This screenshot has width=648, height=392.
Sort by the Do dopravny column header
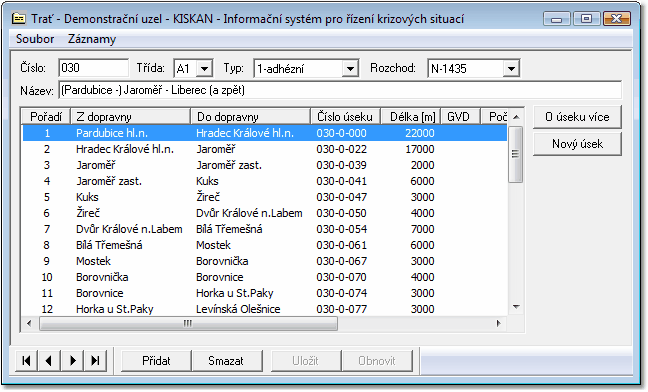coord(250,117)
